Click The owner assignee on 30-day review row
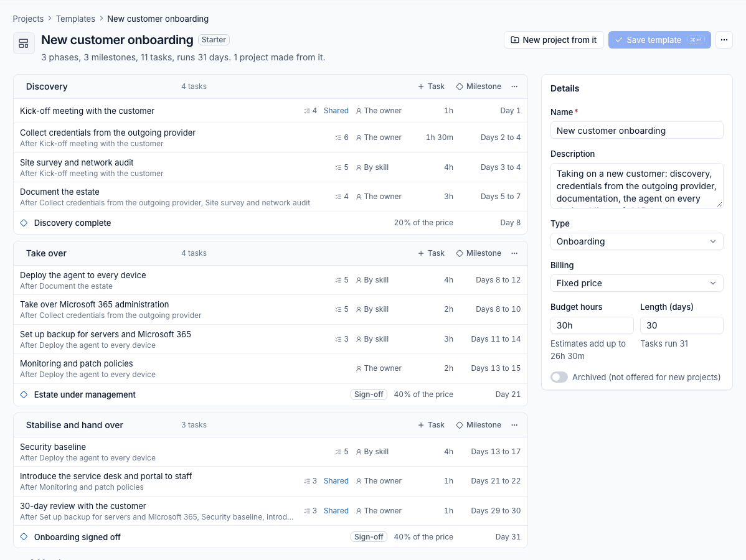 379,511
